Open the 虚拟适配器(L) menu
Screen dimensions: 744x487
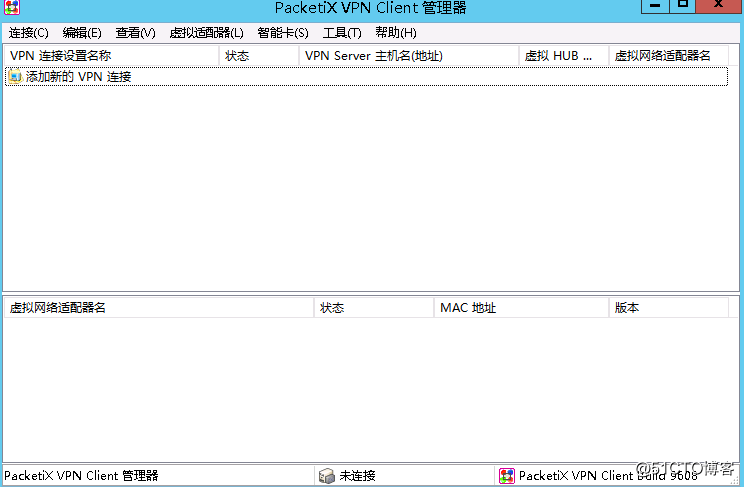pyautogui.click(x=206, y=33)
